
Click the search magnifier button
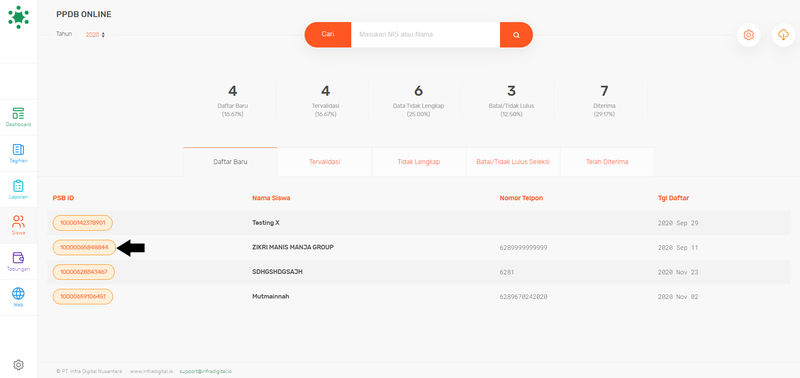[516, 35]
